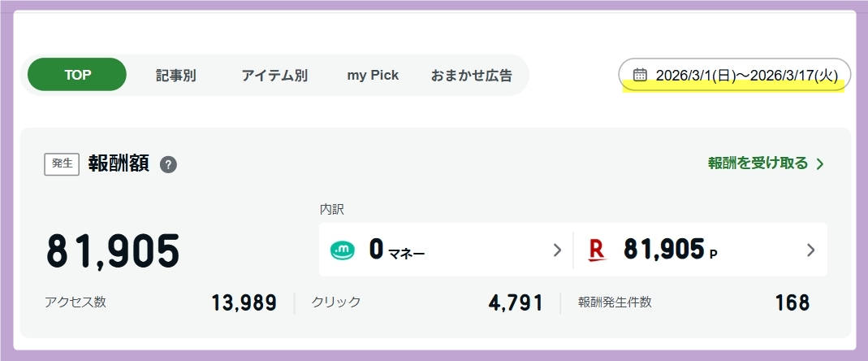Image resolution: width=868 pixels, height=361 pixels.
Task: Click the arrow beside 報酬を受け取る
Action: 820,164
